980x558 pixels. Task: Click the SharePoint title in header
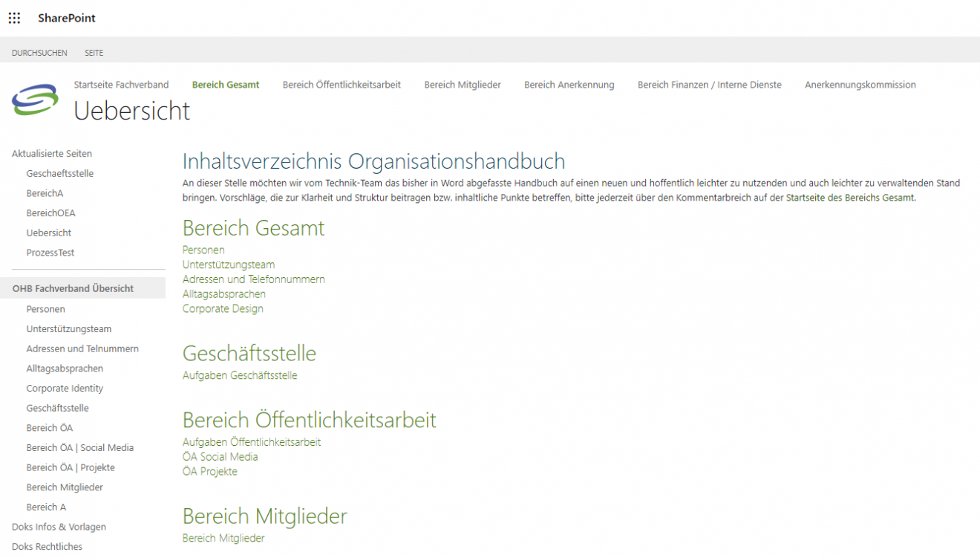[67, 18]
